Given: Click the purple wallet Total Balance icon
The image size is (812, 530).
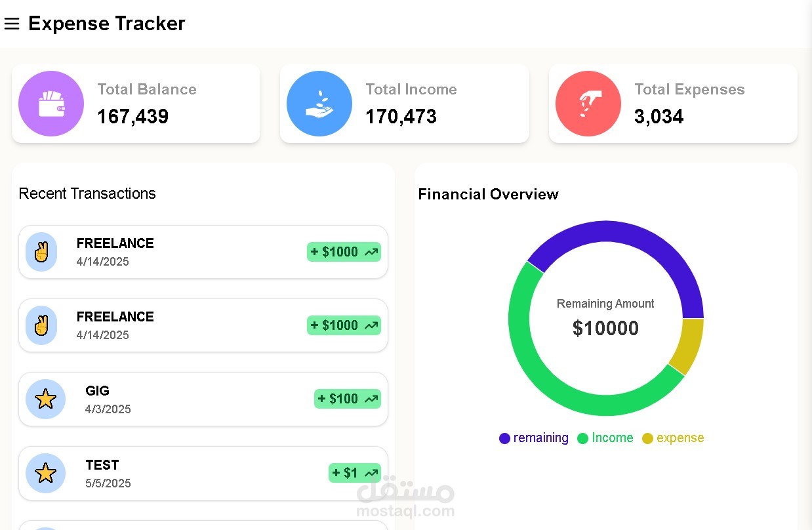Looking at the screenshot, I should (x=51, y=104).
